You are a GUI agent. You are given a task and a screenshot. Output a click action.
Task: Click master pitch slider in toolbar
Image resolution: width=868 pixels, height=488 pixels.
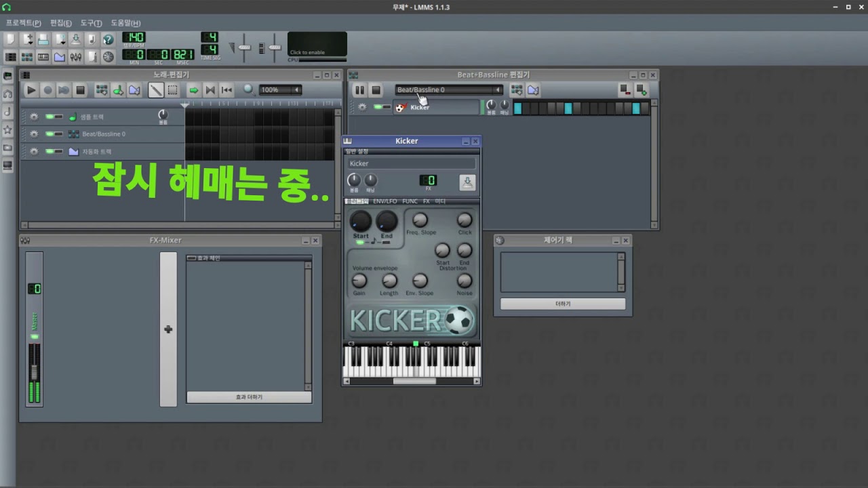274,47
